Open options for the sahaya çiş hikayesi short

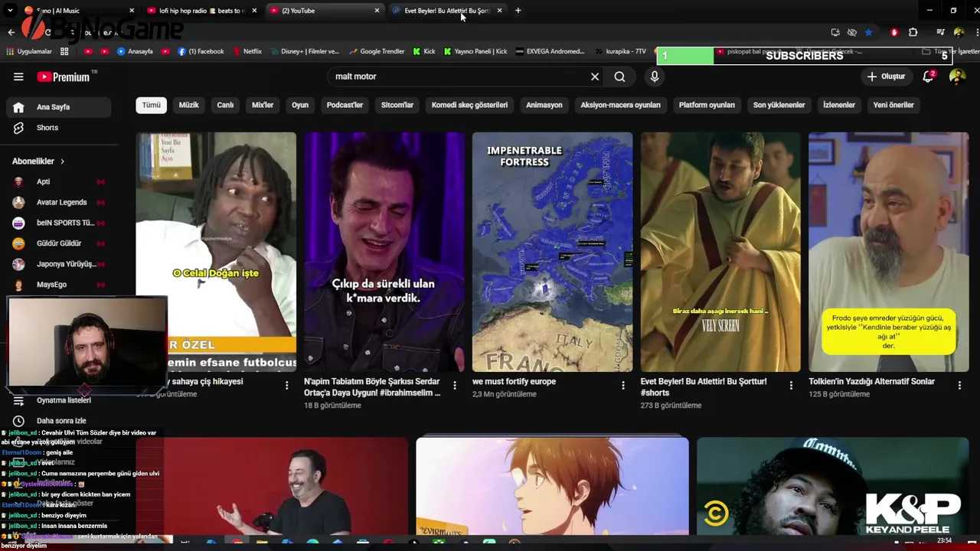(x=287, y=385)
